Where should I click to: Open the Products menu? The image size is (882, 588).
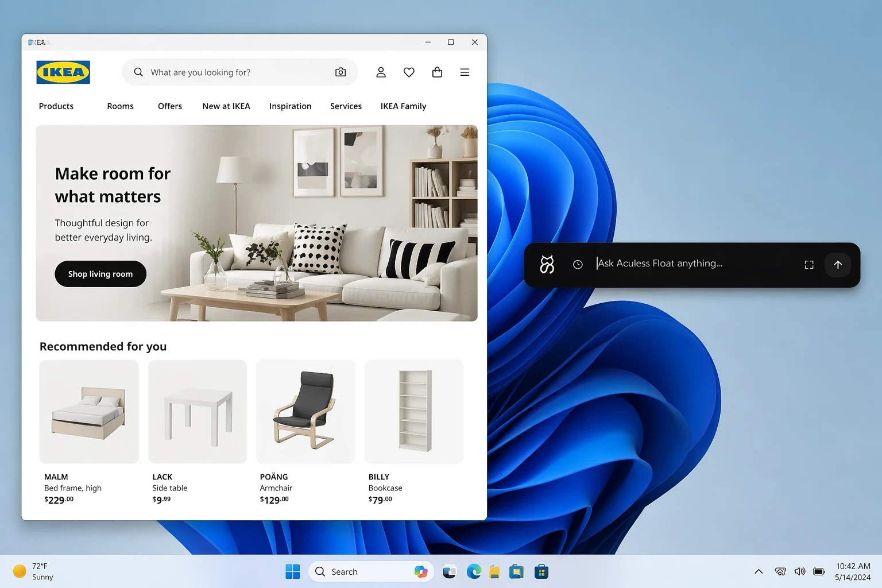coord(56,106)
